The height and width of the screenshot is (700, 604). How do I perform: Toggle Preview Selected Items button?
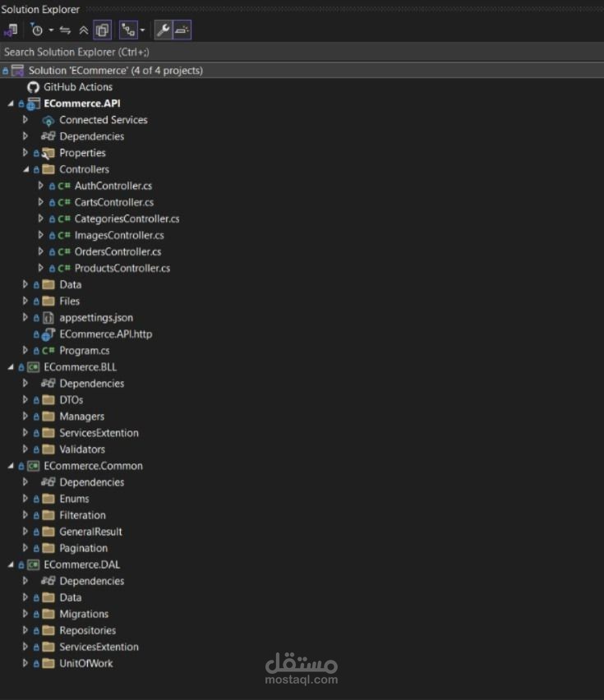(182, 30)
